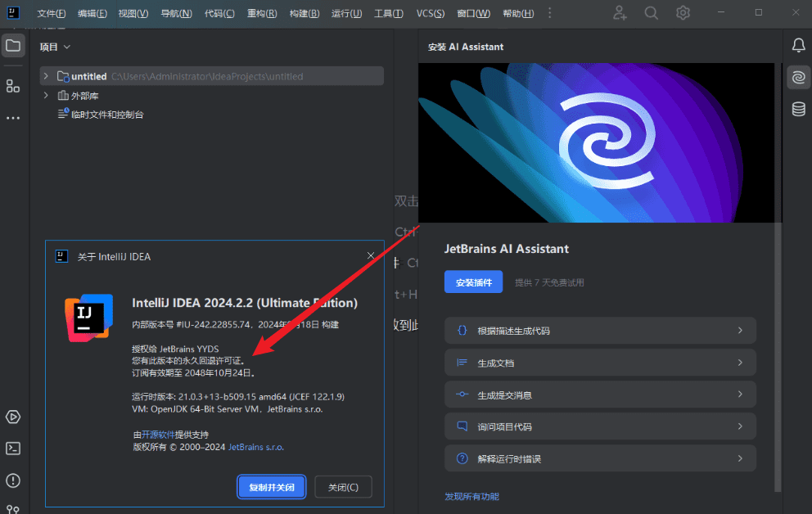Open Search Everywhere magnifier icon
Viewport: 812px width, 514px height.
[x=651, y=13]
